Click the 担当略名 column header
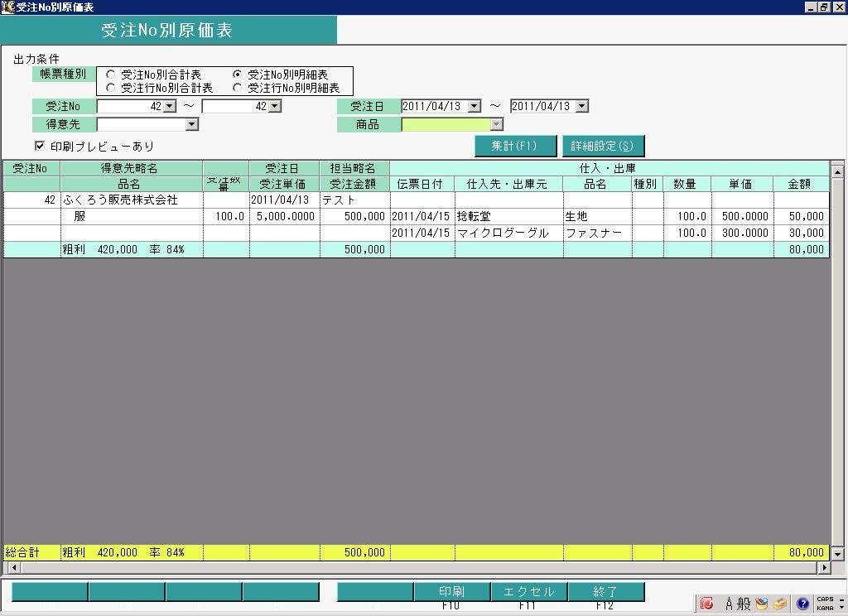848x616 pixels. point(354,168)
